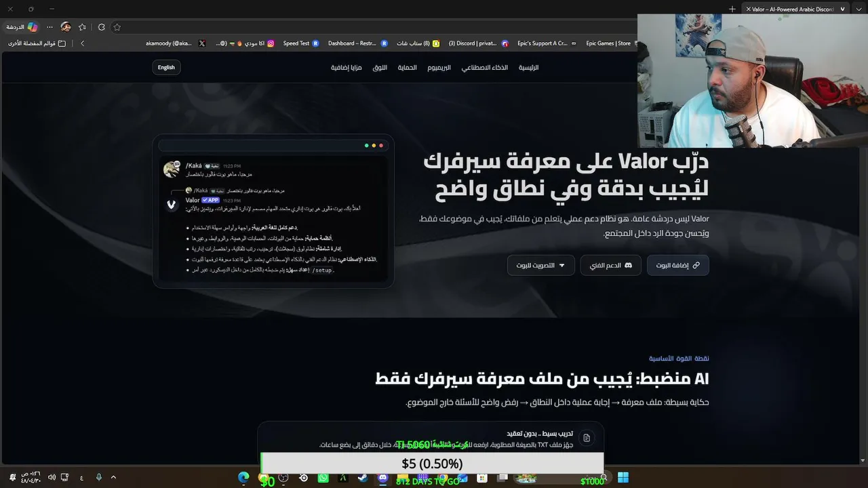Open the الحماية nav item
This screenshot has width=868, height=488.
click(407, 68)
